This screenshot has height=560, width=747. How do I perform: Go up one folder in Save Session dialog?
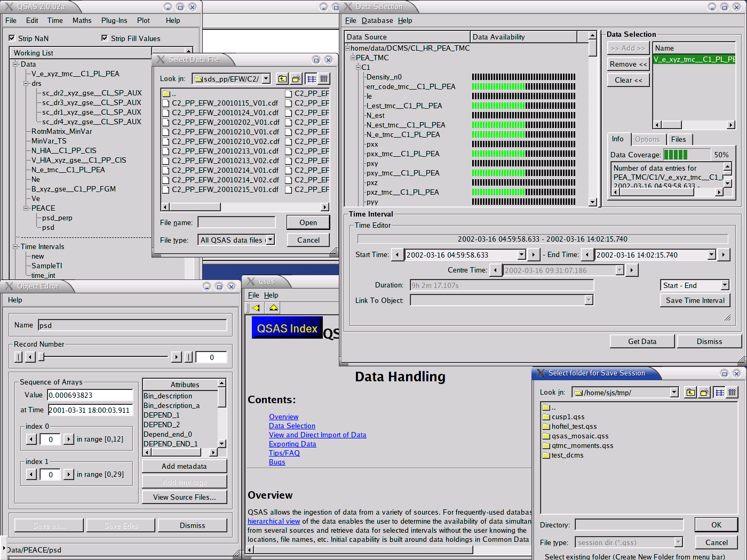pyautogui.click(x=690, y=393)
